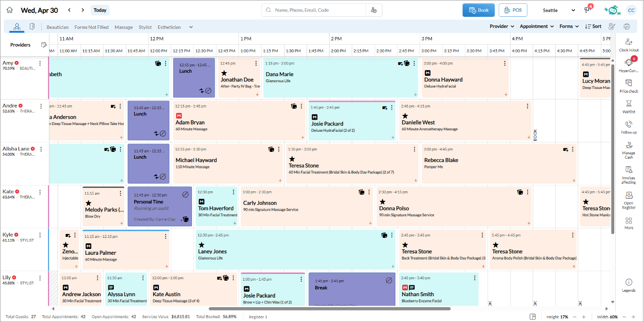Select Massage filter tab
This screenshot has width=644, height=322.
[123, 27]
